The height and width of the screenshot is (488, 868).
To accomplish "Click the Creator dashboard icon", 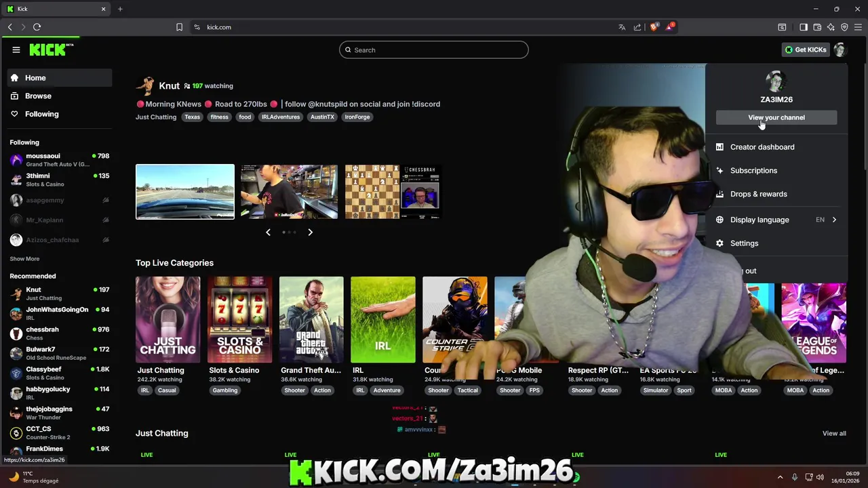I will [719, 147].
